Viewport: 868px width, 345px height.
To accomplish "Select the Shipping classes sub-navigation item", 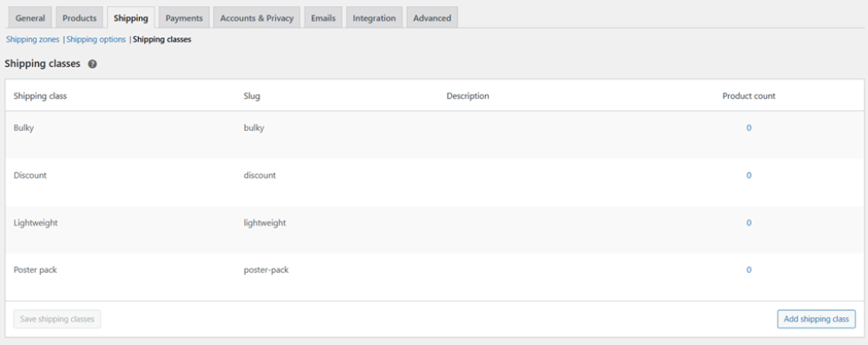I will (x=162, y=39).
